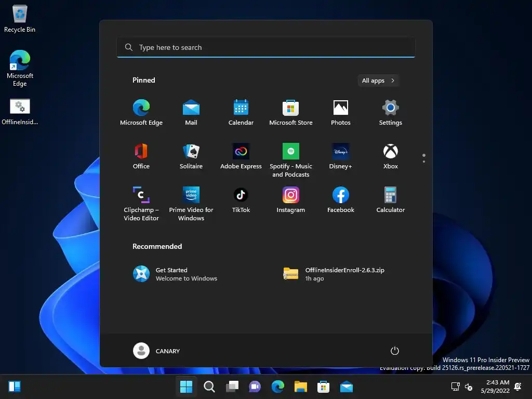Screen dimensions: 532x399
Task: Open the Disney+ app
Action: 341,156
